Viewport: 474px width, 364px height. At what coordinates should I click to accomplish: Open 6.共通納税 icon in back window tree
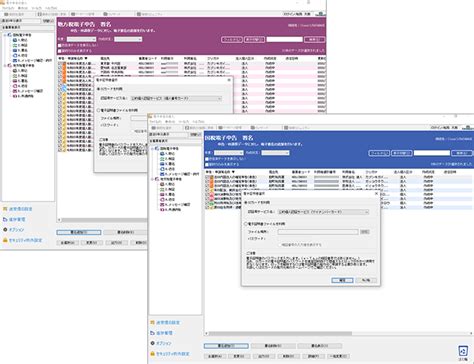[x=15, y=96]
